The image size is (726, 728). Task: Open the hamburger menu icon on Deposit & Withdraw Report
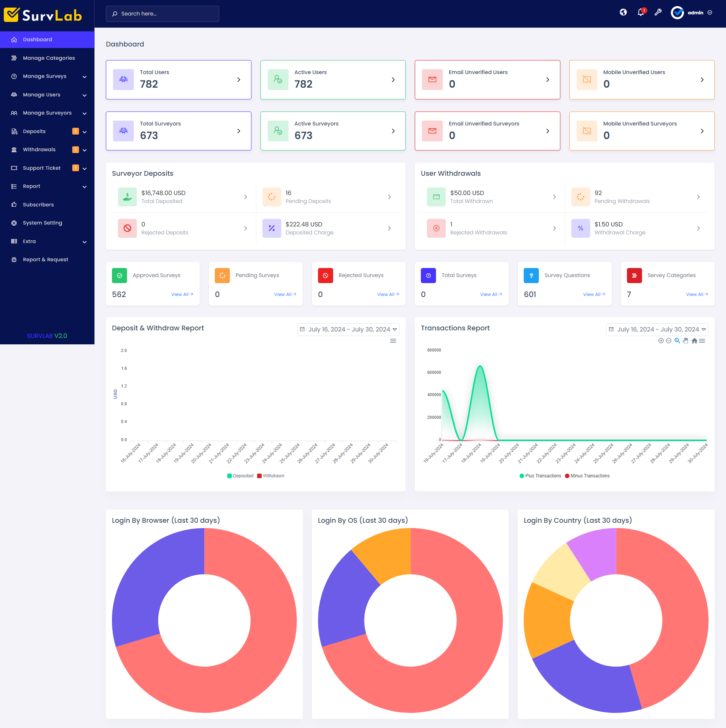pos(393,341)
